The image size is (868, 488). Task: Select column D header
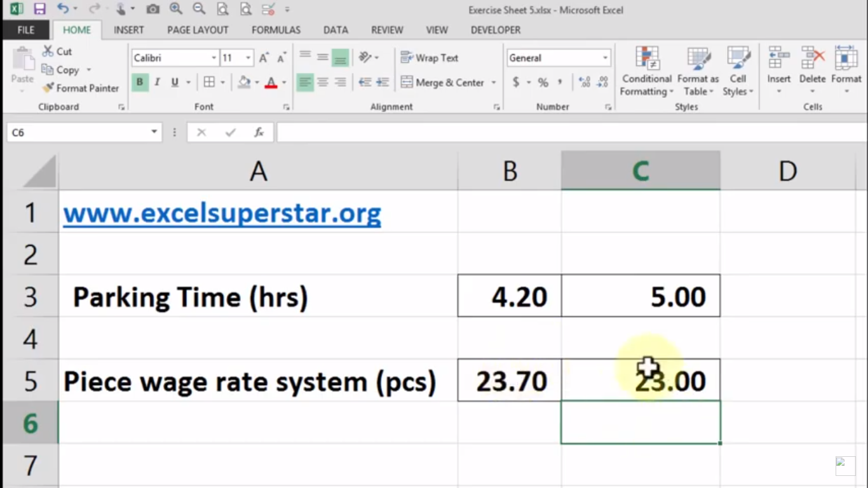click(787, 170)
